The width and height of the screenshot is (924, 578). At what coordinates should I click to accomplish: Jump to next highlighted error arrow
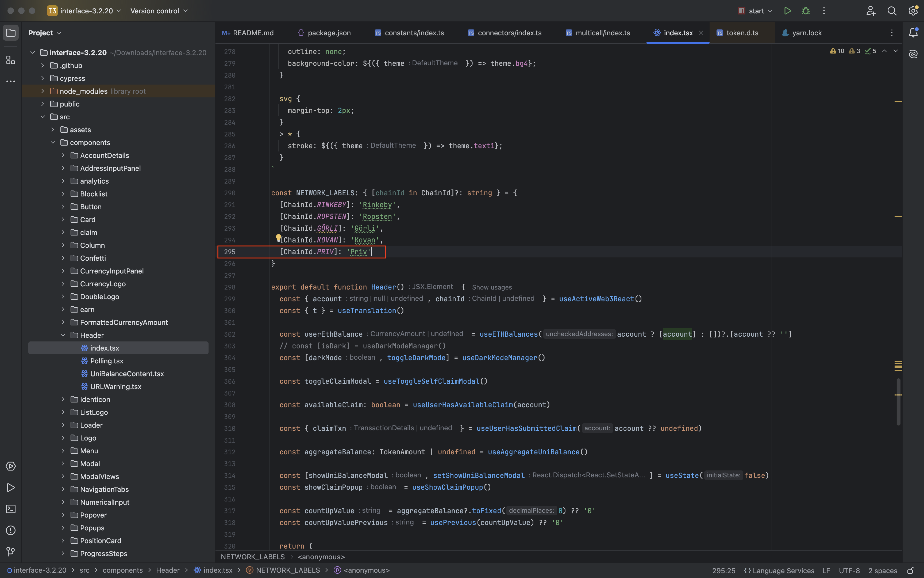(895, 51)
